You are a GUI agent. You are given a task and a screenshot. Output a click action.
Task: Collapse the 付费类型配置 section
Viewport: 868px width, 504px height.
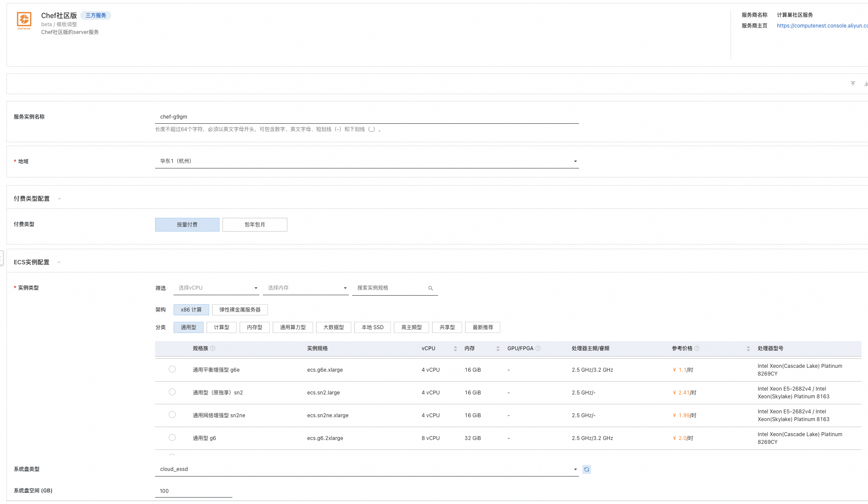(59, 199)
